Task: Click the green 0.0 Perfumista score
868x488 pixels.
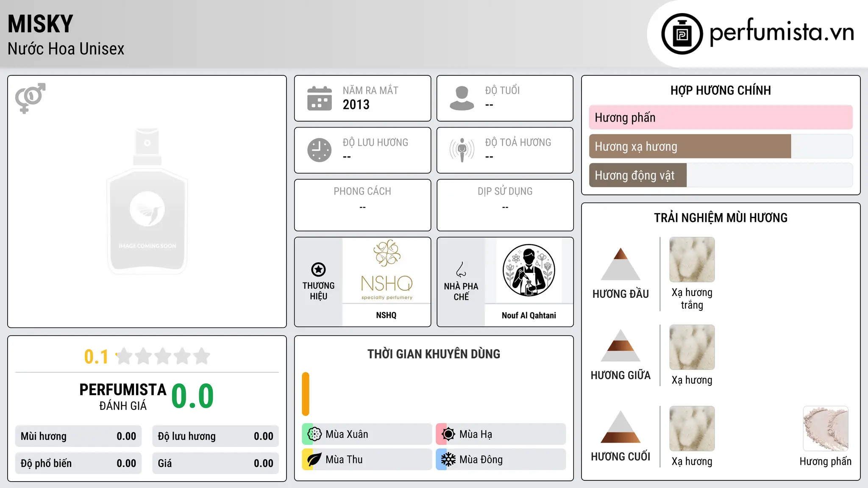Action: pos(192,396)
